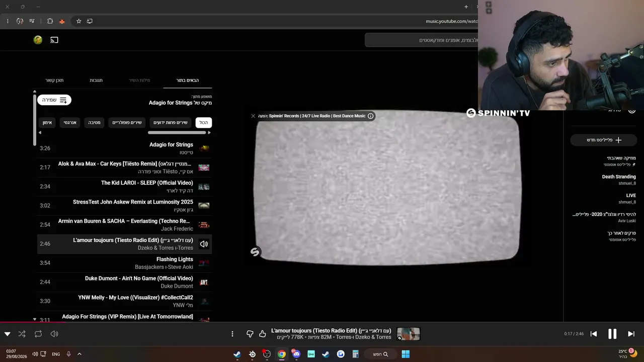
Task: Switch to the הבאים בתור tab
Action: (x=187, y=80)
